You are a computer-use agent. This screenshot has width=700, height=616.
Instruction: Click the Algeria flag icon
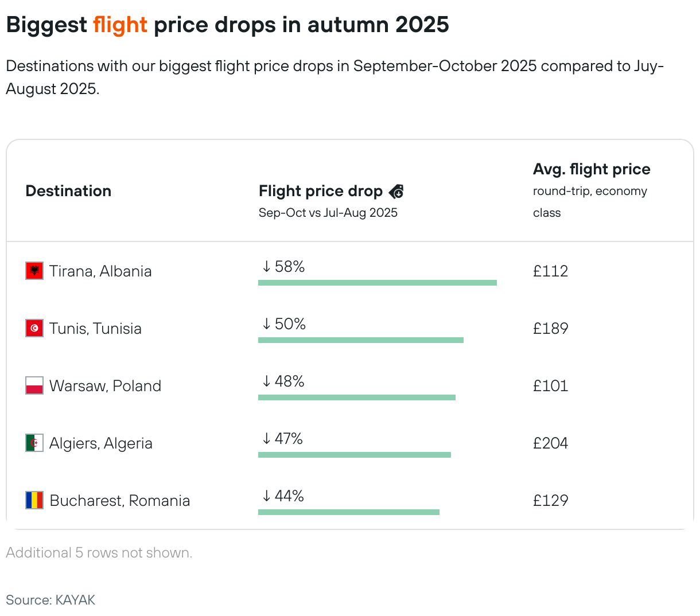pos(34,443)
